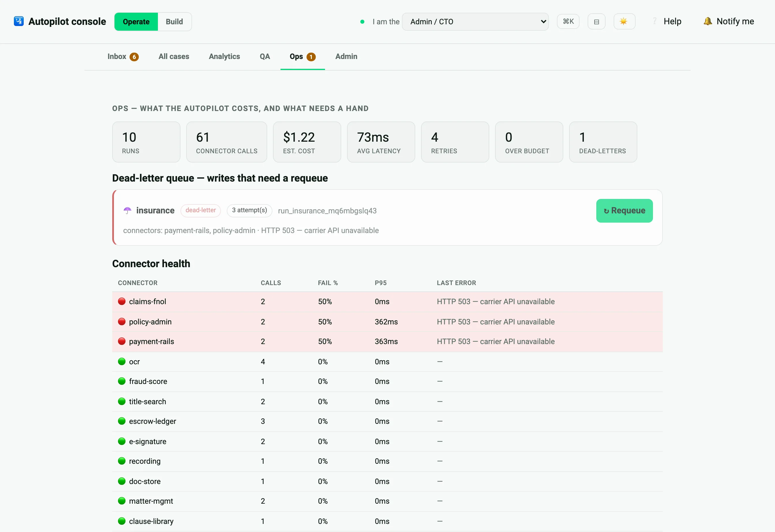Click the green status dot for escrow-ledger
Screen dimensions: 775x532
point(122,421)
